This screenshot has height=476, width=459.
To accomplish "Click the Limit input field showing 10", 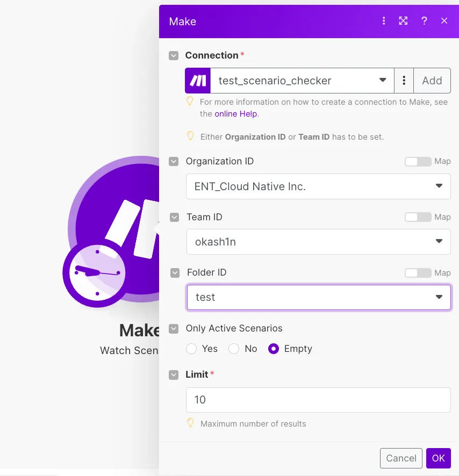I will (318, 400).
